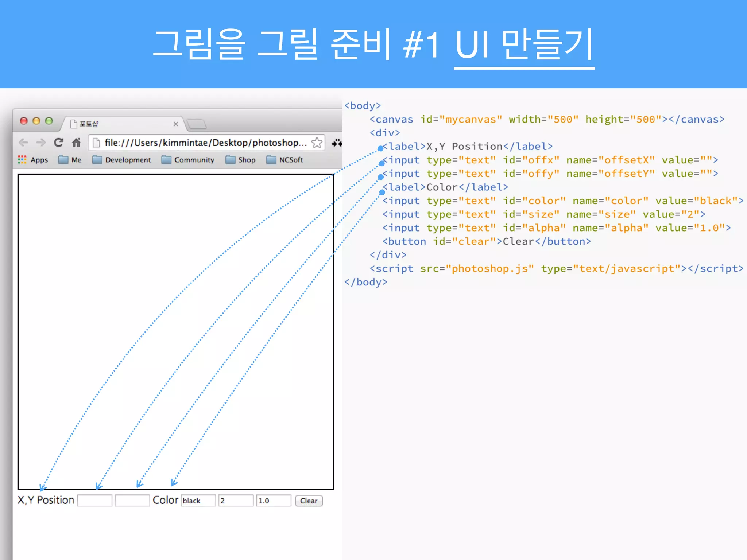This screenshot has width=747, height=560.
Task: Click the X,Y Position label
Action: (x=46, y=500)
